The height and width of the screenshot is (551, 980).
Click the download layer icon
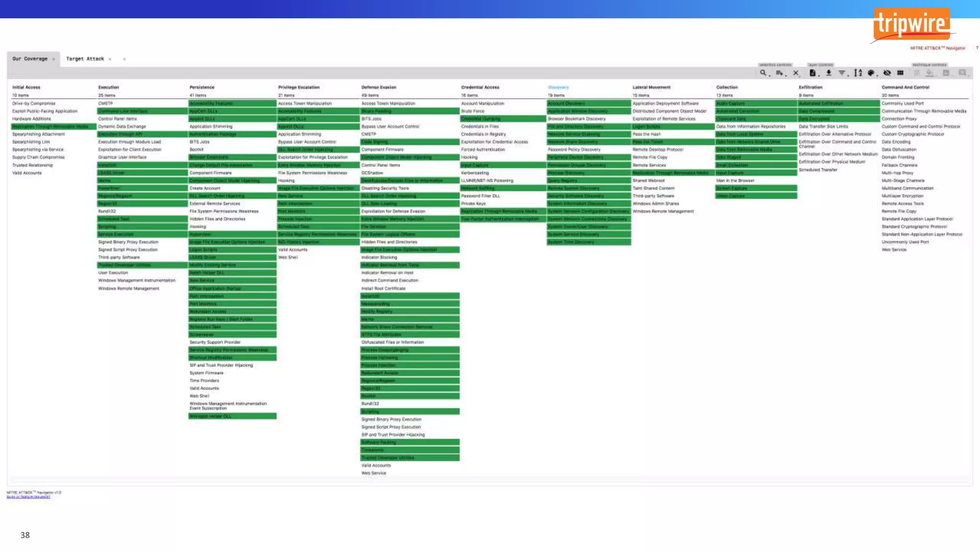pos(829,73)
